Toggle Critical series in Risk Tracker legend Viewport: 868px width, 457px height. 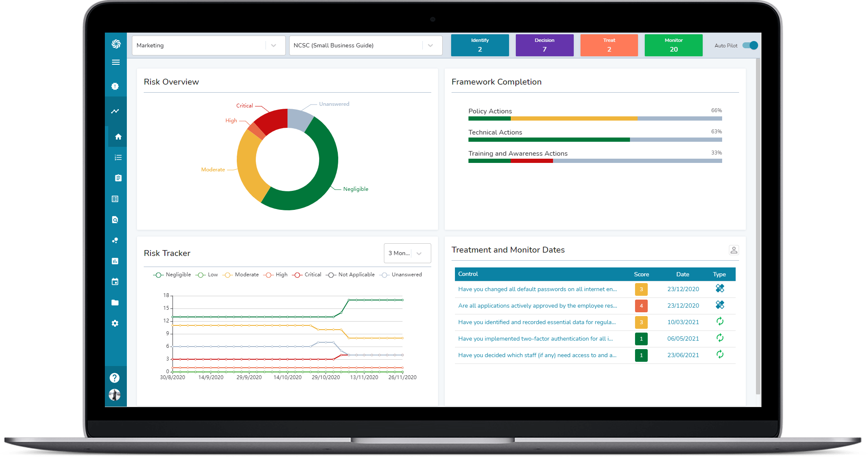[307, 275]
